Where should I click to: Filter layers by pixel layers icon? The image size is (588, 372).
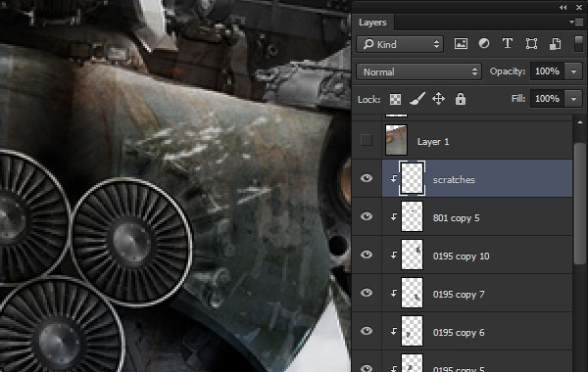(461, 44)
